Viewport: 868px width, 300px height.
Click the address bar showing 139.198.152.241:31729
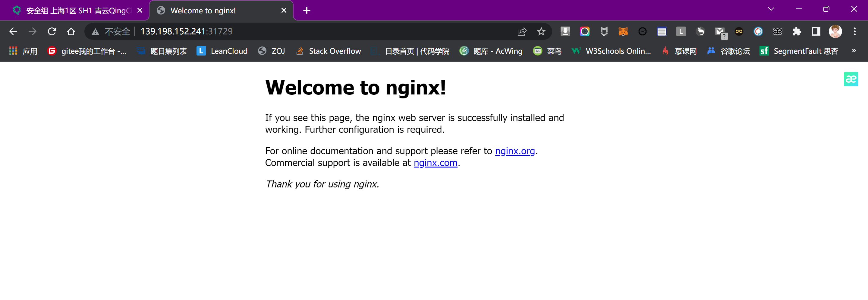pos(317,31)
